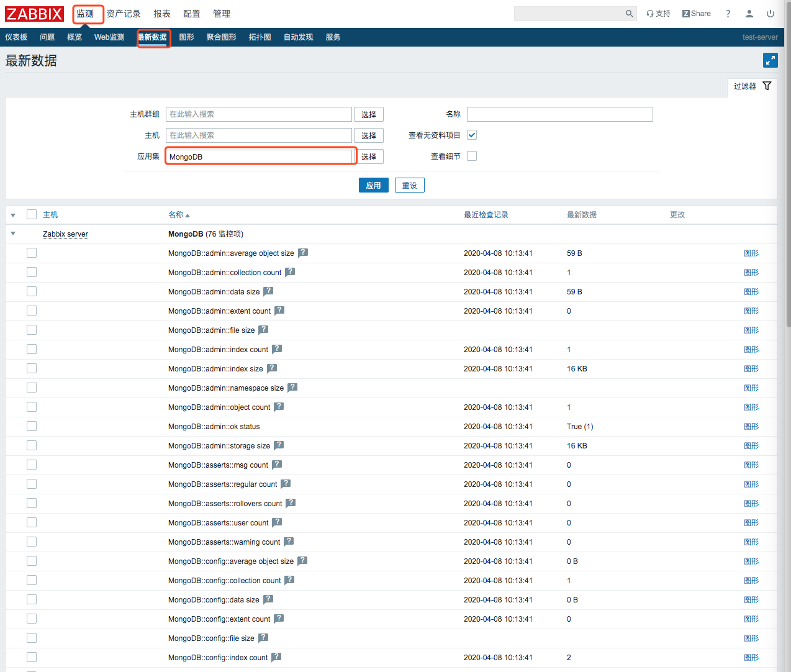Switch to the 拓扑图 tab
791x672 pixels.
point(260,37)
